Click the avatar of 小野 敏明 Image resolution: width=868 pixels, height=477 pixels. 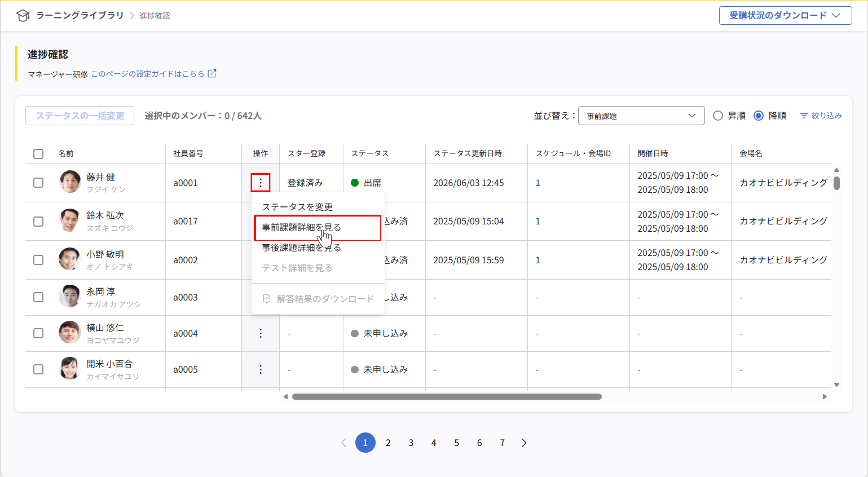[70, 259]
